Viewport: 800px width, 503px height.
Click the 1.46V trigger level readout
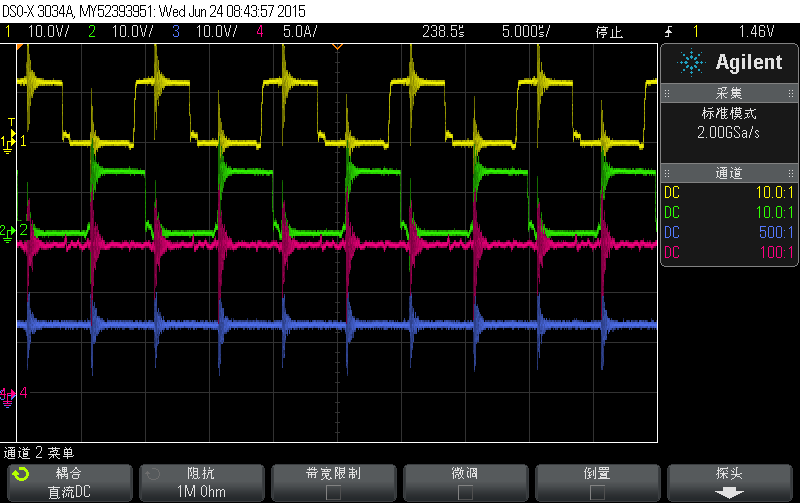[x=757, y=32]
